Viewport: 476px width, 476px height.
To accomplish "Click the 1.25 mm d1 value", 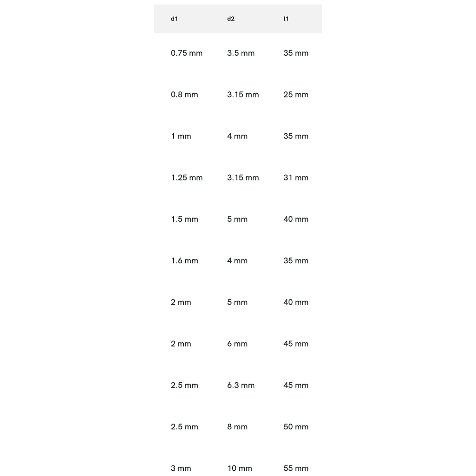I will [187, 178].
